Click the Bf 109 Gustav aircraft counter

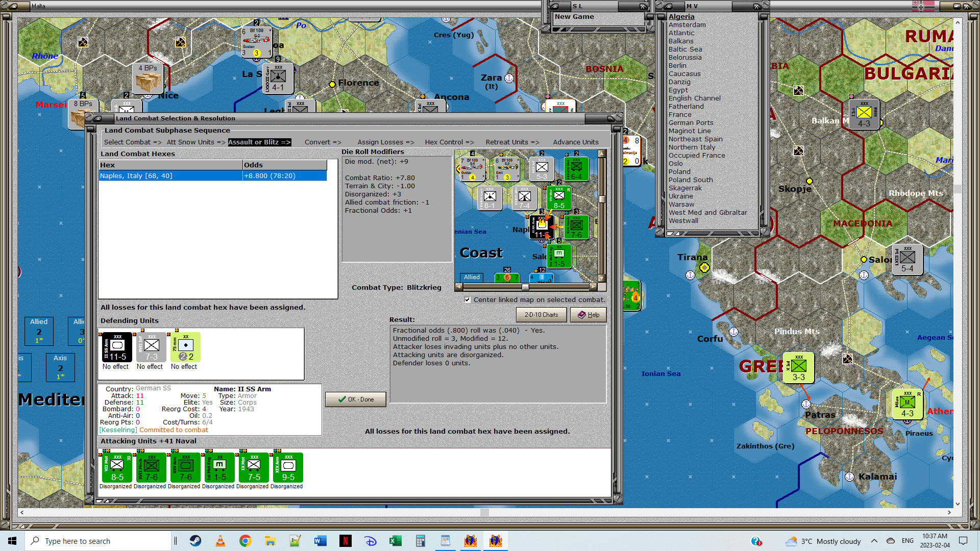(x=257, y=42)
